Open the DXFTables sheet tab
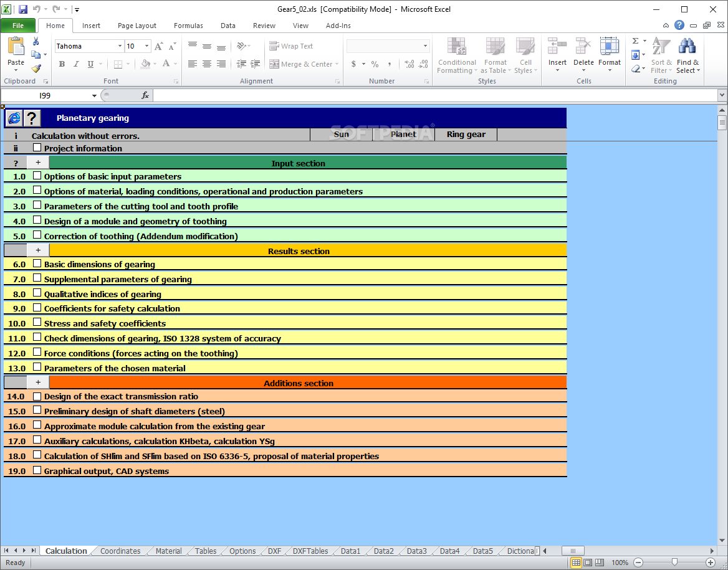This screenshot has height=570, width=728. point(310,551)
